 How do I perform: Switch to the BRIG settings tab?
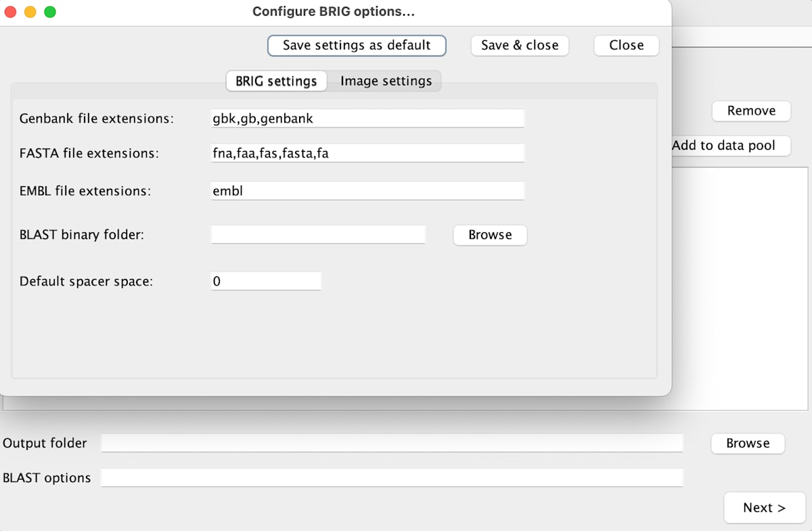pos(276,81)
